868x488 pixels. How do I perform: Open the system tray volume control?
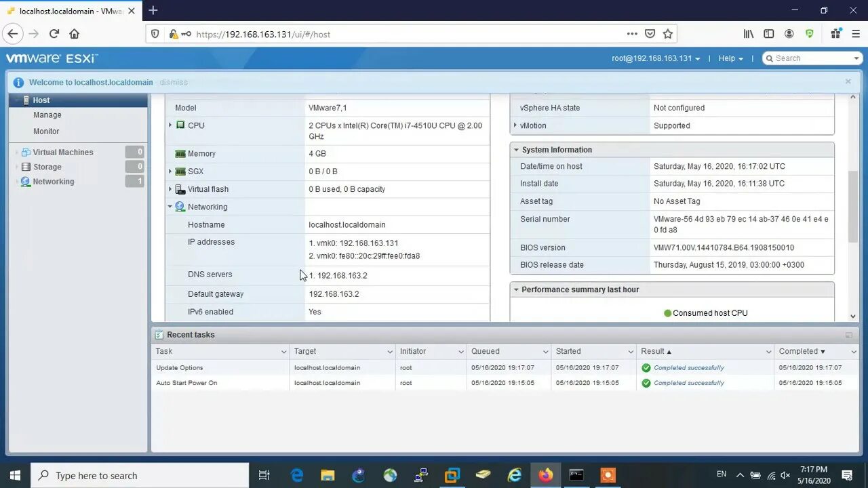(785, 475)
